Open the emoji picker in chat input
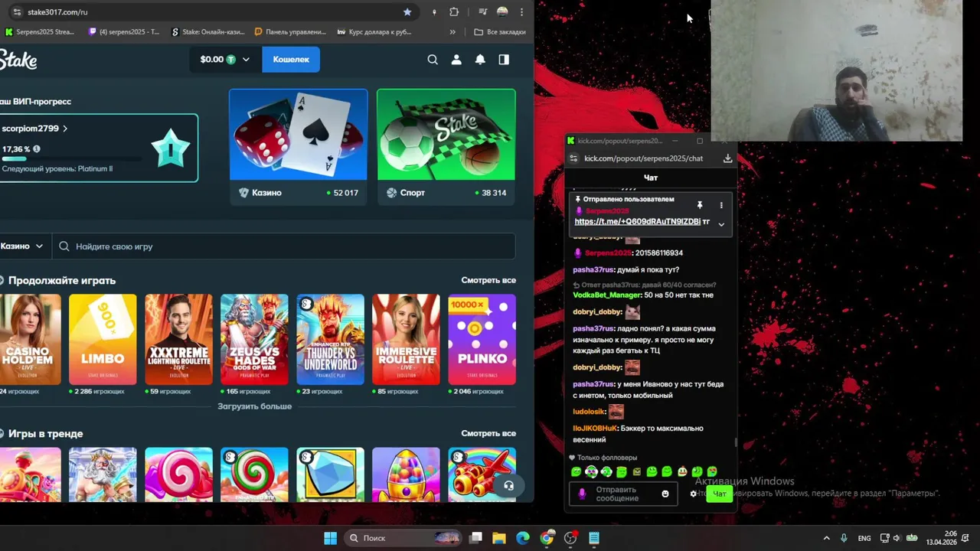The image size is (980, 551). click(x=665, y=494)
